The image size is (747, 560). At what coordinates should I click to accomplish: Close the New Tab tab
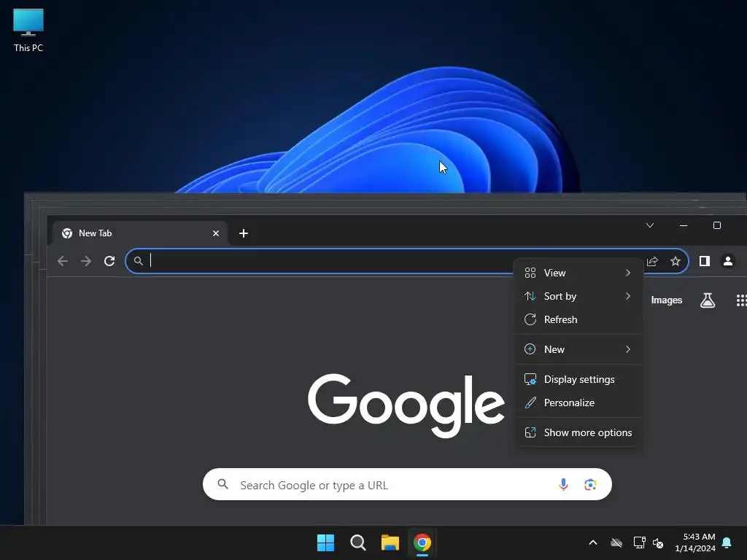click(216, 233)
